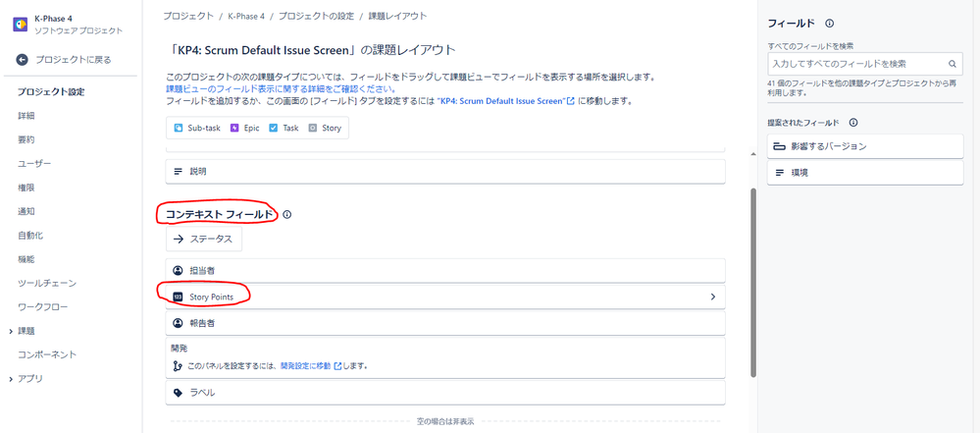
Task: Click info icon next to コンテキスト フィールド
Action: tap(286, 214)
